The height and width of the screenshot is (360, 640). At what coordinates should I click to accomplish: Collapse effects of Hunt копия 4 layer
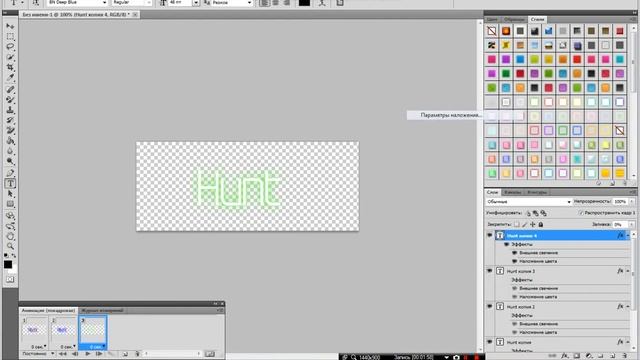click(628, 236)
